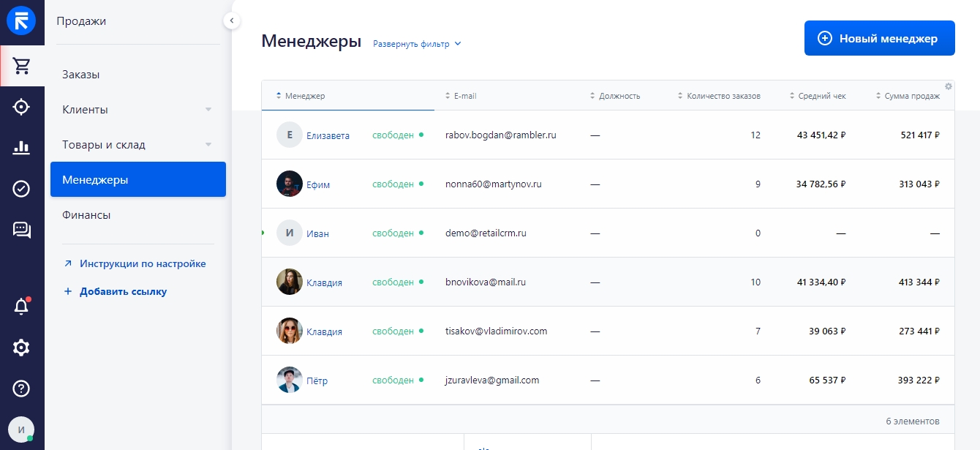Viewport: 980px width, 450px height.
Task: Click Ефим's profile avatar
Action: [x=289, y=184]
